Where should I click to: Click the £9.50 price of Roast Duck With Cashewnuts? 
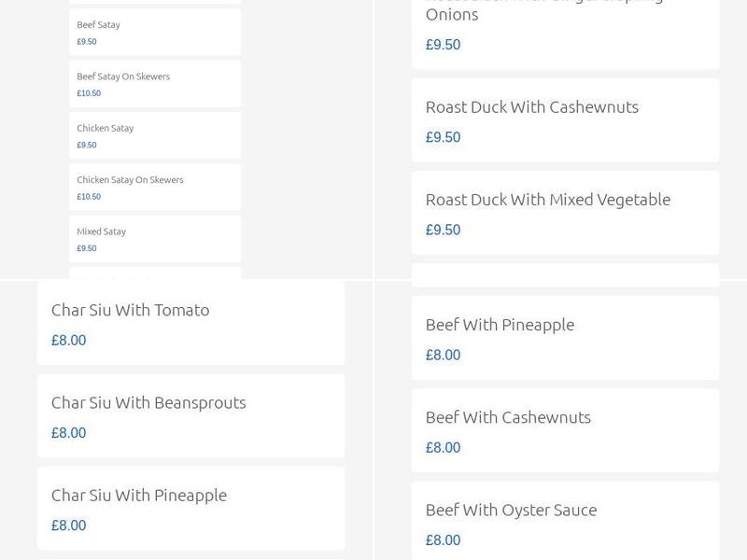tap(443, 137)
